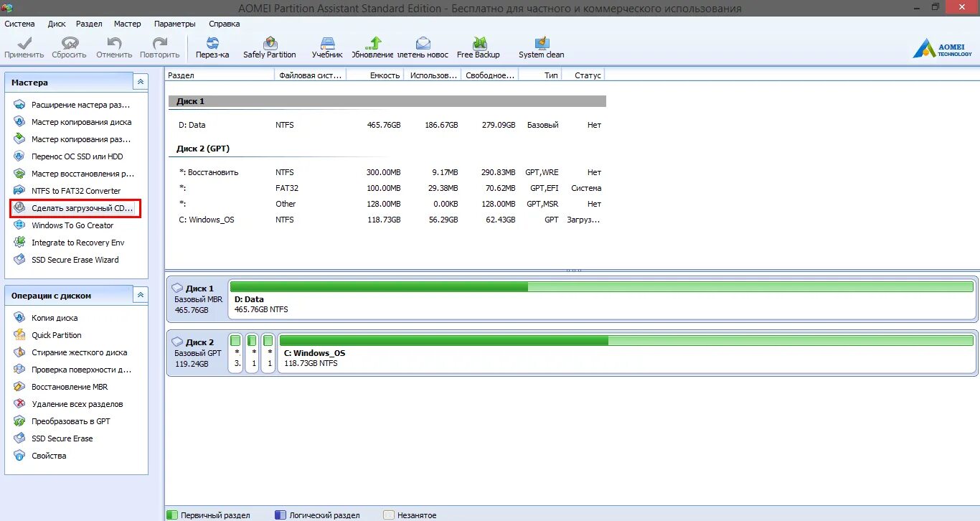Open the Диск menu
980x521 pixels.
pos(57,24)
